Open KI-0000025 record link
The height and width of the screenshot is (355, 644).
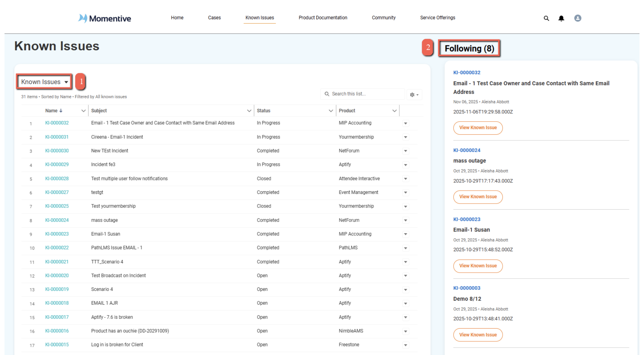tap(57, 206)
